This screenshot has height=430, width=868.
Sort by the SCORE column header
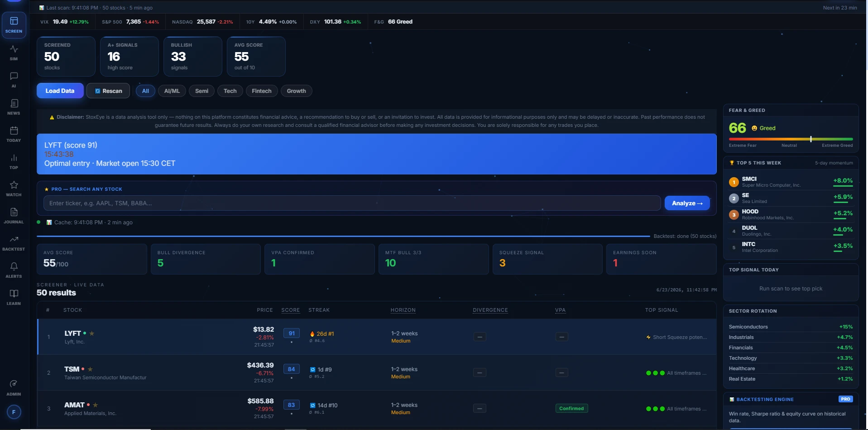click(290, 310)
